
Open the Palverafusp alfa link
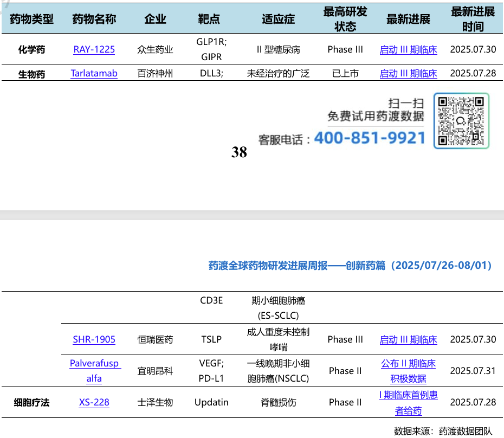(x=94, y=371)
